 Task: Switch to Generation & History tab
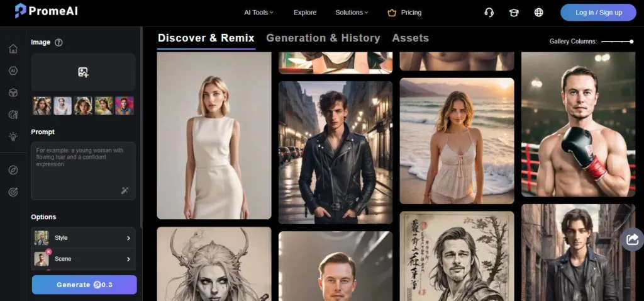click(323, 38)
